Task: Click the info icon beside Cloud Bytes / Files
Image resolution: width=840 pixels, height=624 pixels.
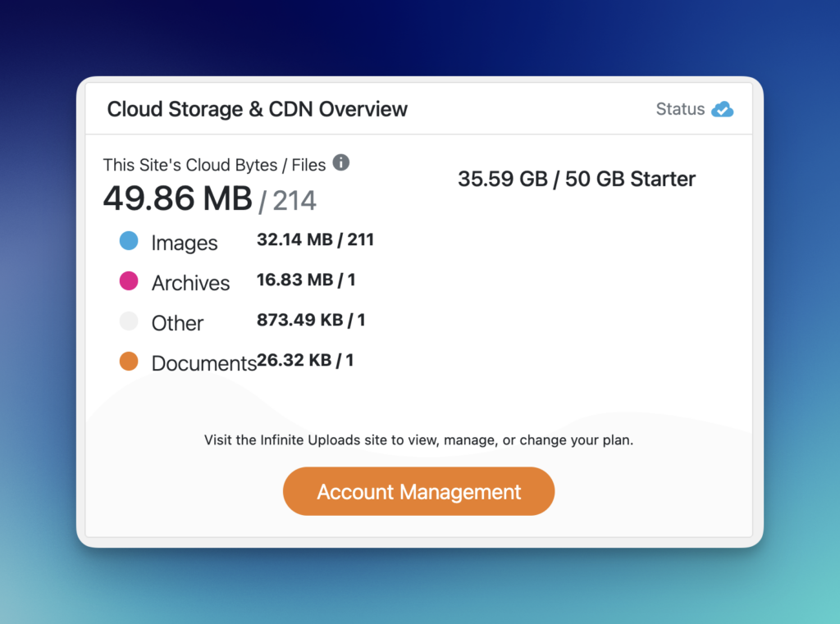Action: click(x=341, y=162)
